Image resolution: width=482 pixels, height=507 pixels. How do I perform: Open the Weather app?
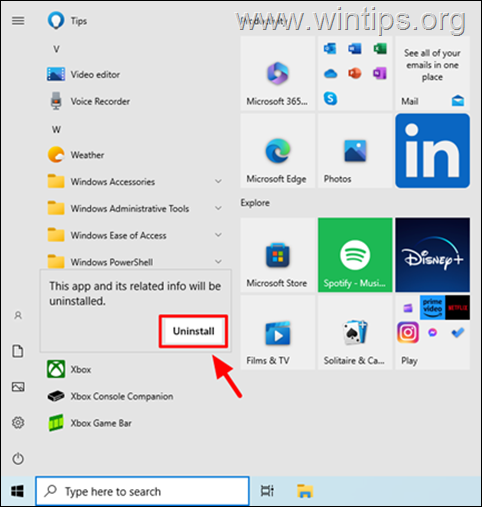133,155
